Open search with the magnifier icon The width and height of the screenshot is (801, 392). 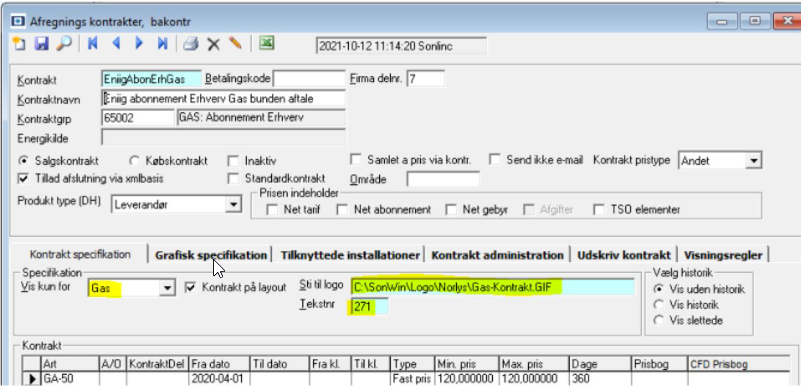tap(64, 43)
